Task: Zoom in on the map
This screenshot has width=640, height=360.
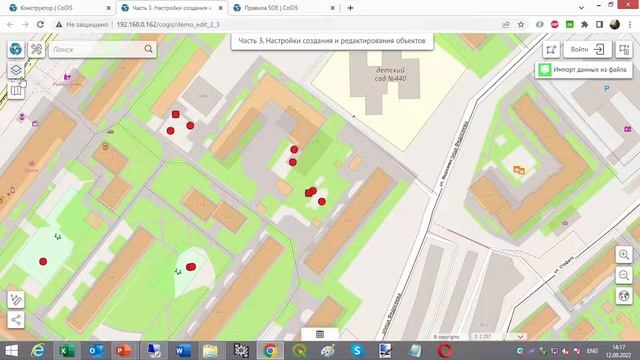Action: pos(624,255)
